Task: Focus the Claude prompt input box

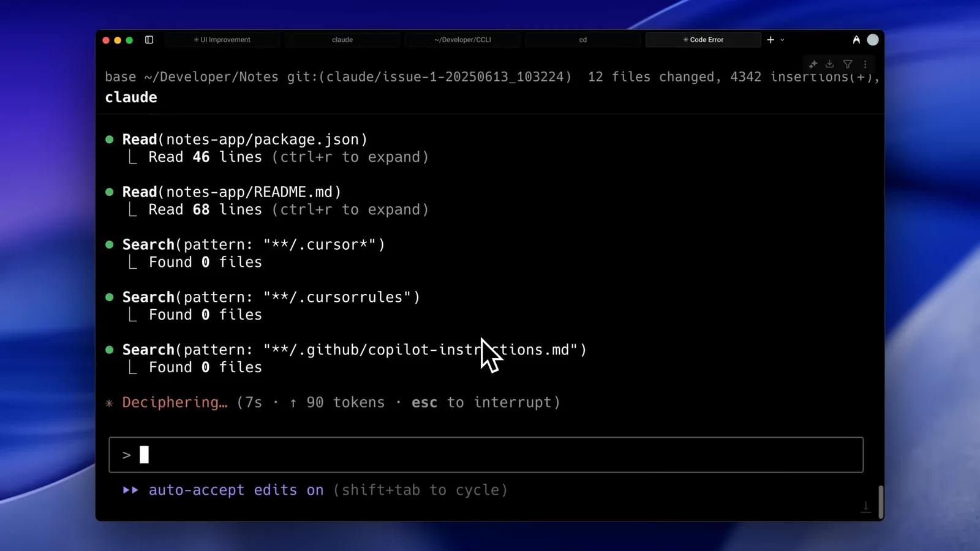Action: click(x=486, y=455)
